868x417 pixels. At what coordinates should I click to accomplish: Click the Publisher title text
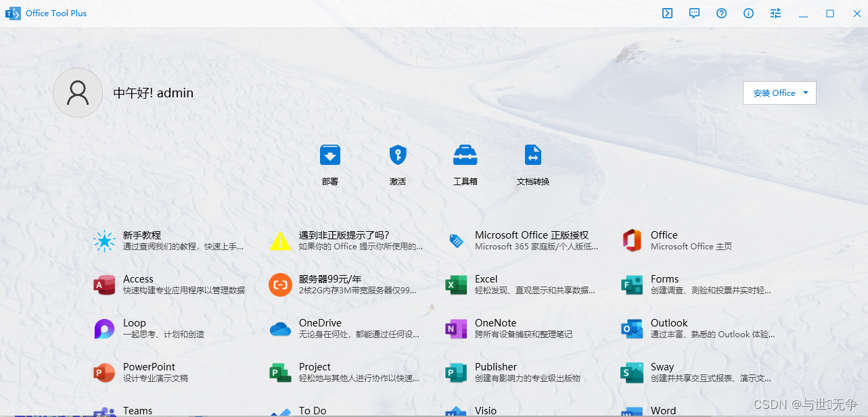(x=496, y=367)
